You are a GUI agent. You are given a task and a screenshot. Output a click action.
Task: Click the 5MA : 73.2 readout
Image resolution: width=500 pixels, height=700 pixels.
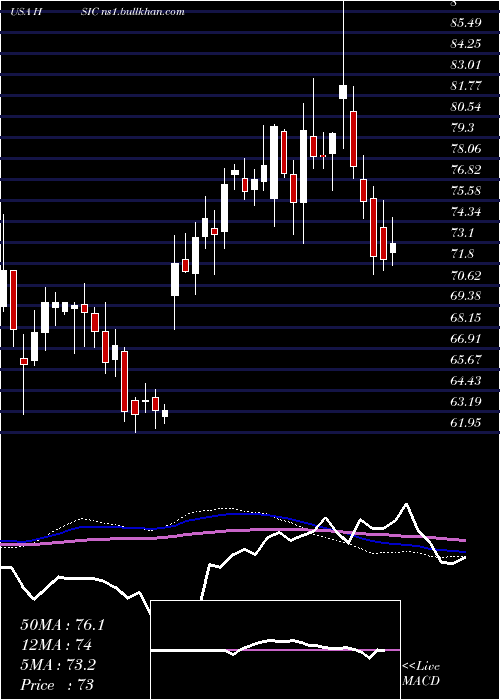pos(58,665)
